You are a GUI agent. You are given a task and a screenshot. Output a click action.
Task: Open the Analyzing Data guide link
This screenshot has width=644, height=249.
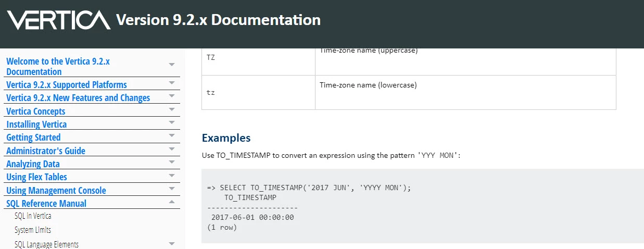click(33, 164)
